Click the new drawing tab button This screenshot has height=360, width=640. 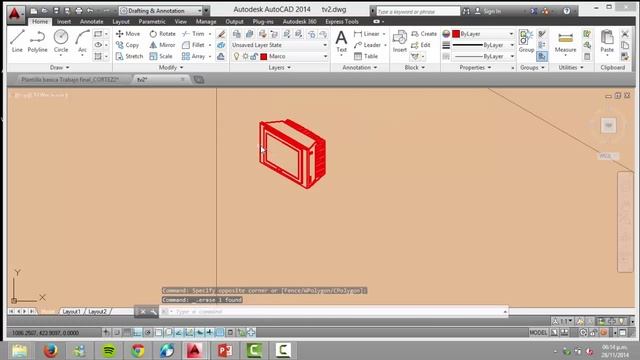pos(199,80)
